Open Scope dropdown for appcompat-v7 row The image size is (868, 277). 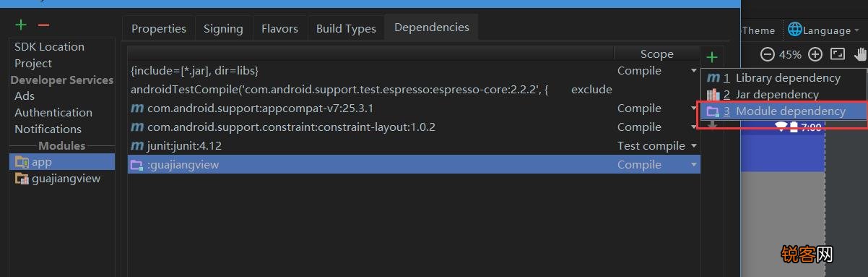(x=694, y=108)
